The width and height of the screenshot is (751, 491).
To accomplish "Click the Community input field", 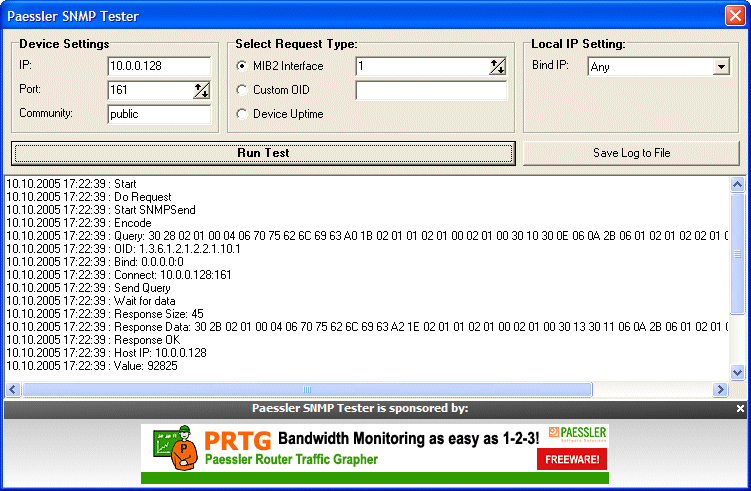I will tap(159, 114).
